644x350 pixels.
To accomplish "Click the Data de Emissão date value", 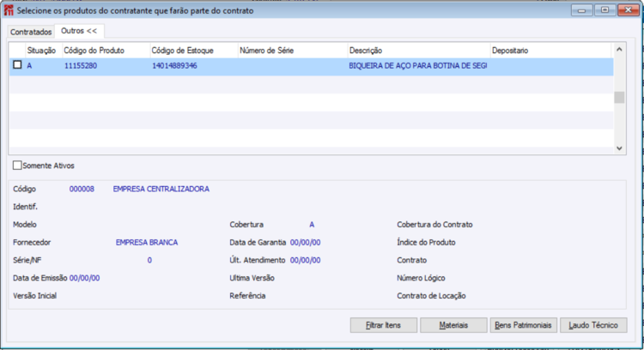I will point(85,278).
